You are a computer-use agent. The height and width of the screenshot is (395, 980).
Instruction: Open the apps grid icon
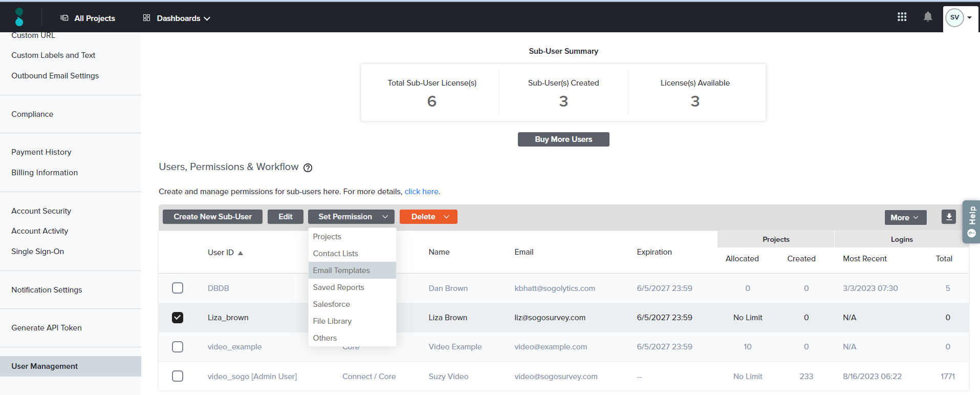point(902,17)
